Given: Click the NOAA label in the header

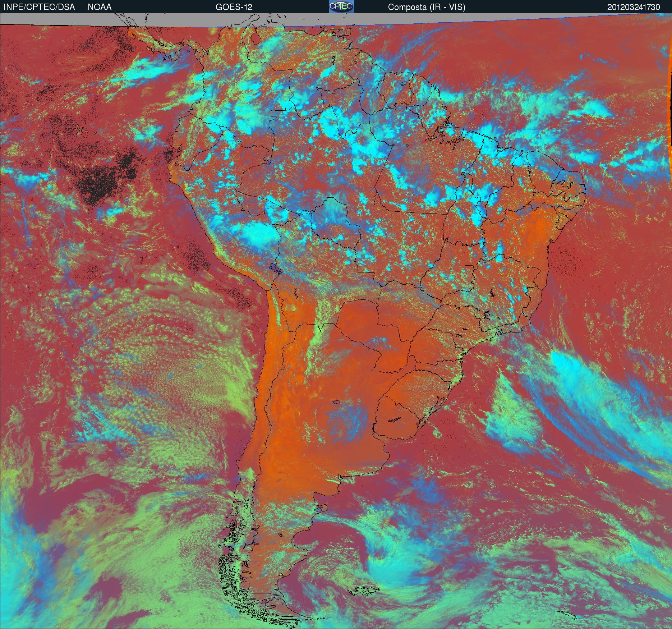Looking at the screenshot, I should (x=100, y=7).
